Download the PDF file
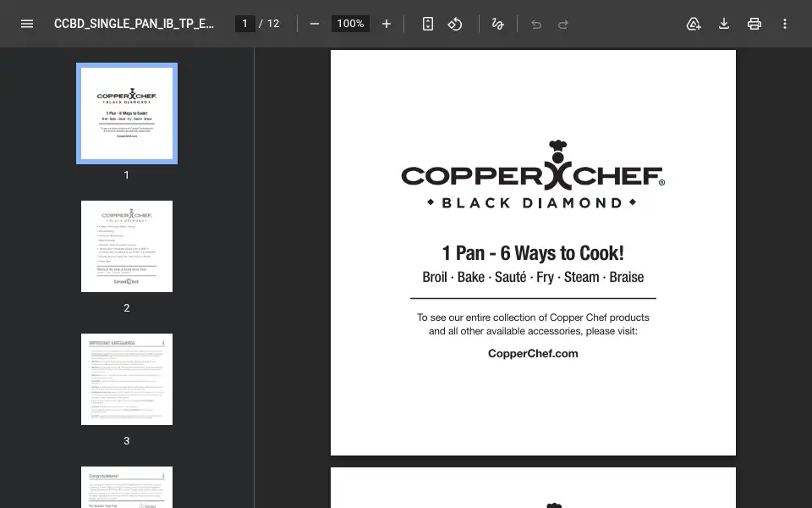812x508 pixels. pos(724,24)
